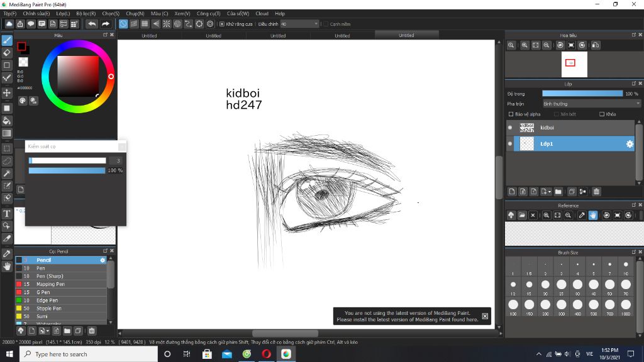Select Sumi brush

(61, 317)
